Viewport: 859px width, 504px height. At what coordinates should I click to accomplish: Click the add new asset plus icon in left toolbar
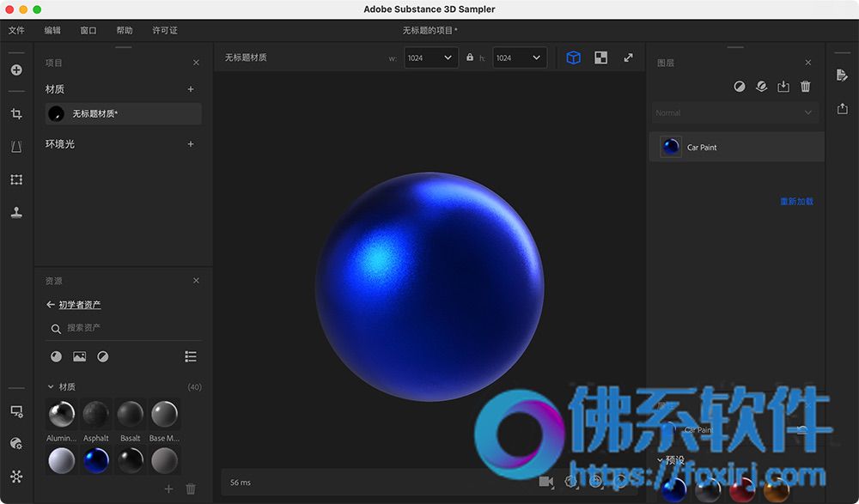click(x=16, y=70)
